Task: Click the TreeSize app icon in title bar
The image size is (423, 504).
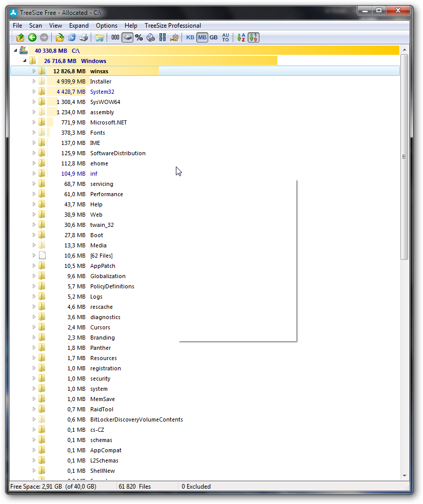Action: click(13, 12)
